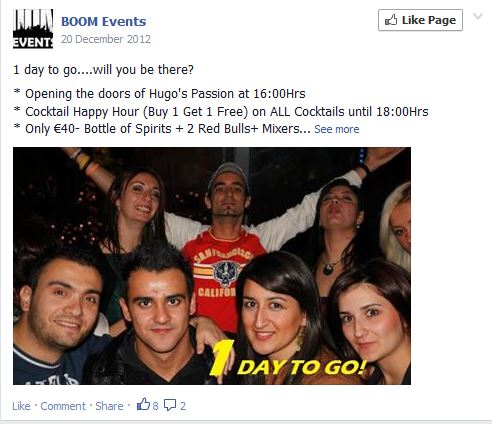Viewport: 492px width, 424px height.
Task: Click the blue thumbs-up likes icon
Action: coord(143,404)
